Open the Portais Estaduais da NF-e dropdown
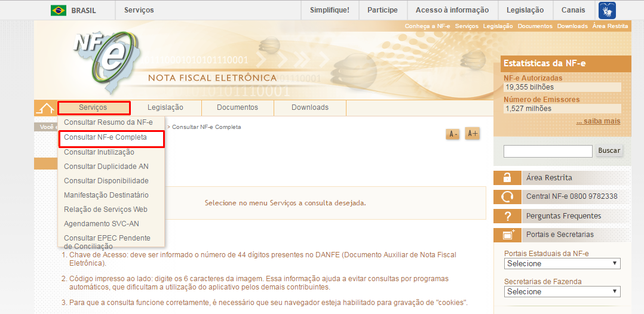644x314 pixels. pos(562,263)
